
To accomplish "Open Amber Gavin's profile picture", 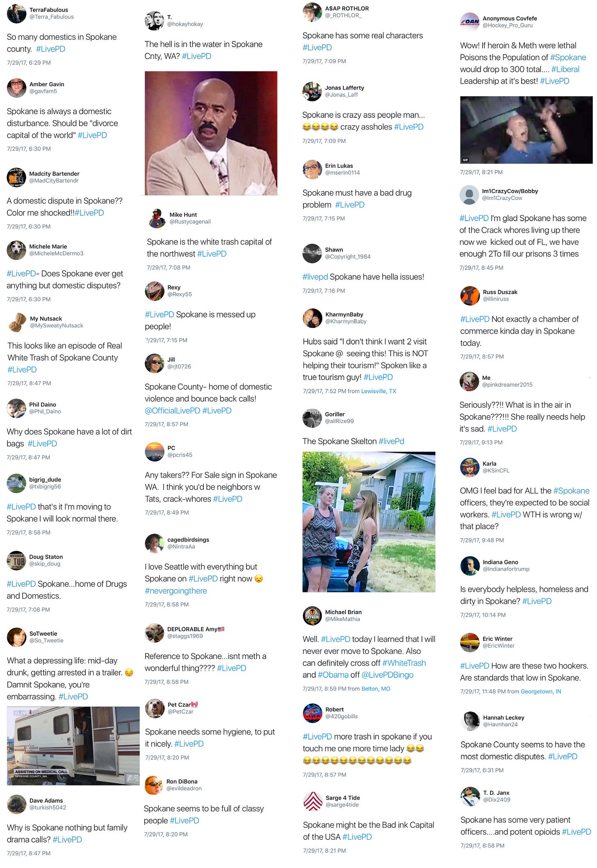I will pyautogui.click(x=16, y=88).
